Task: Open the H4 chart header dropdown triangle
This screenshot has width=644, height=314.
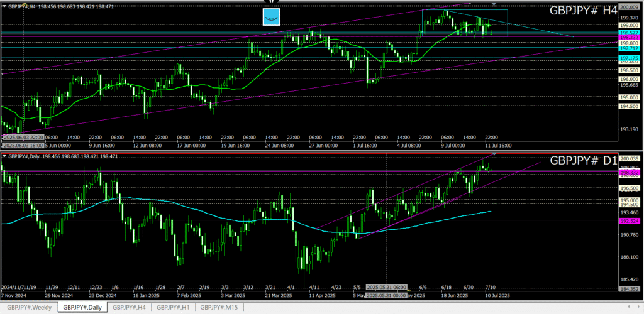Action: 4,6
